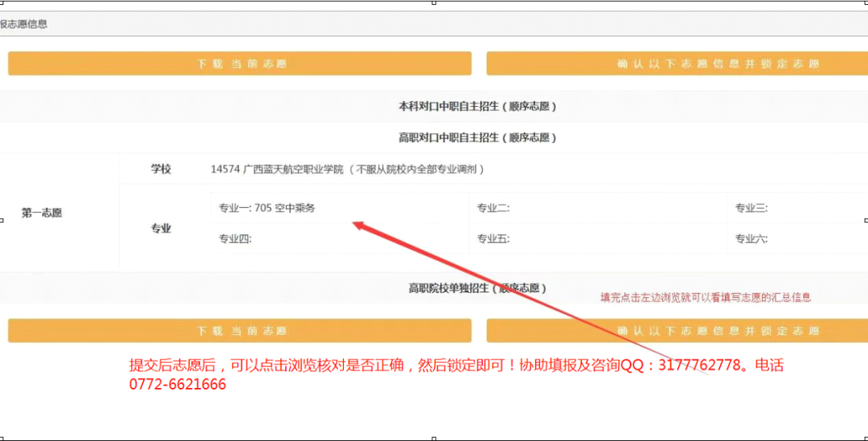Click the empty 专业三 cell

pyautogui.click(x=796, y=208)
